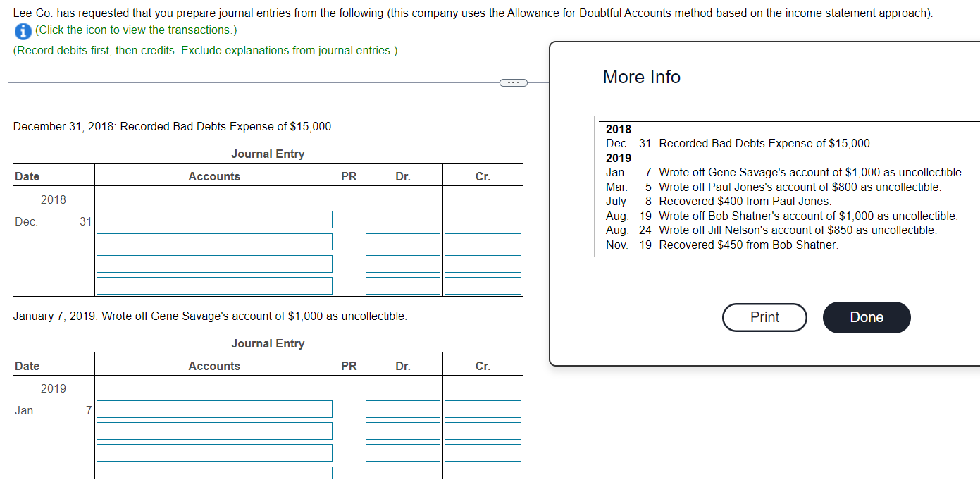Click second Cr. field in Jan. 7 entry
Screen dimensions: 980x480
click(x=483, y=431)
